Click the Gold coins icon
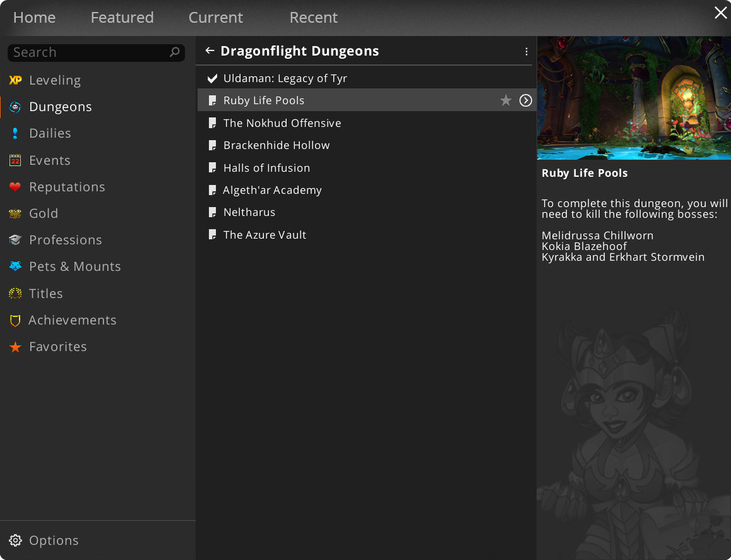The width and height of the screenshot is (731, 560). (15, 213)
